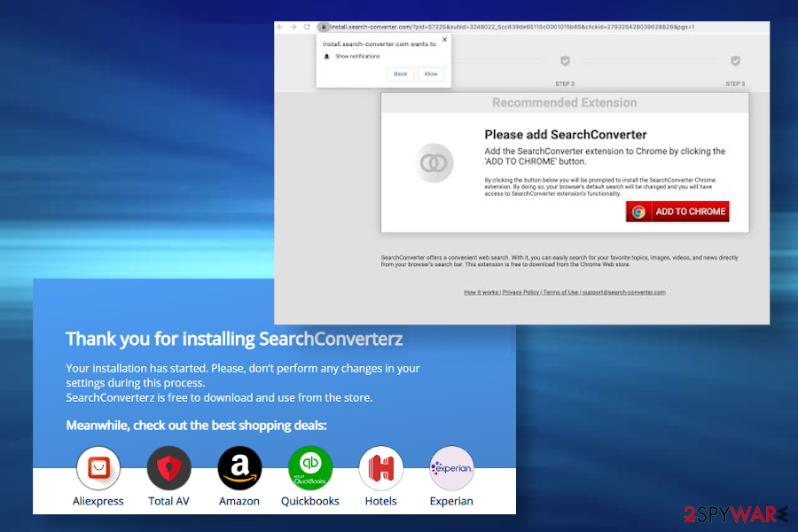The height and width of the screenshot is (532, 798).
Task: Open the Aliexpress shopping deal icon
Action: point(98,468)
